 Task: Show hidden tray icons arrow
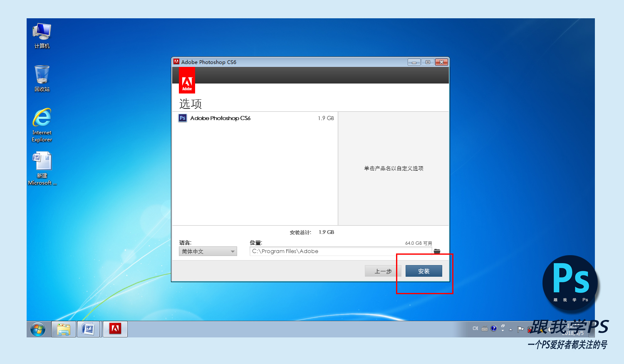tap(511, 330)
